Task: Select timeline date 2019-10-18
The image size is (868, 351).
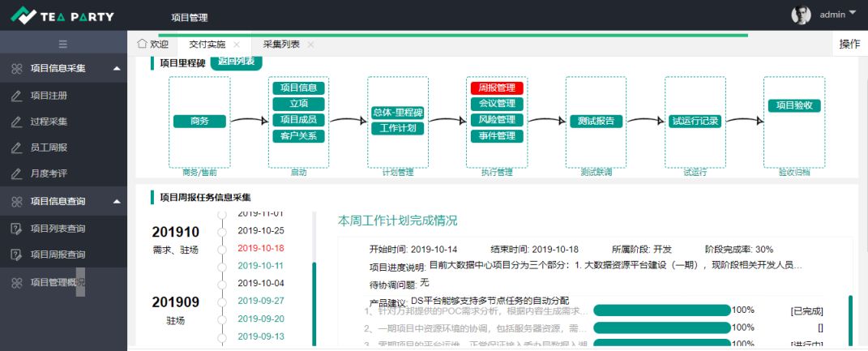Action: [x=261, y=248]
